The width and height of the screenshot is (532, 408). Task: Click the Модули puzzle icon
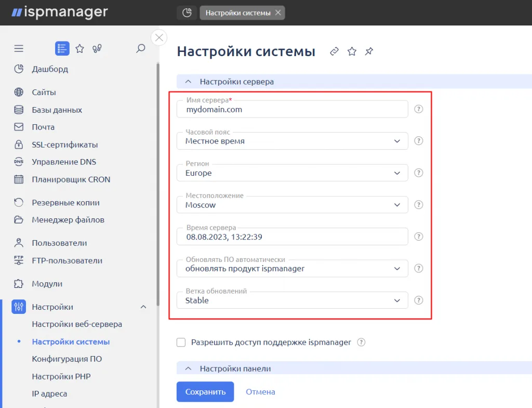point(19,284)
